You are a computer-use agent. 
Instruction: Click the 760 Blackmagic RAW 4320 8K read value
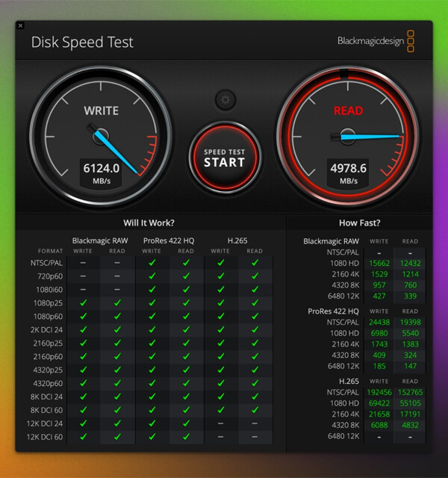[410, 285]
